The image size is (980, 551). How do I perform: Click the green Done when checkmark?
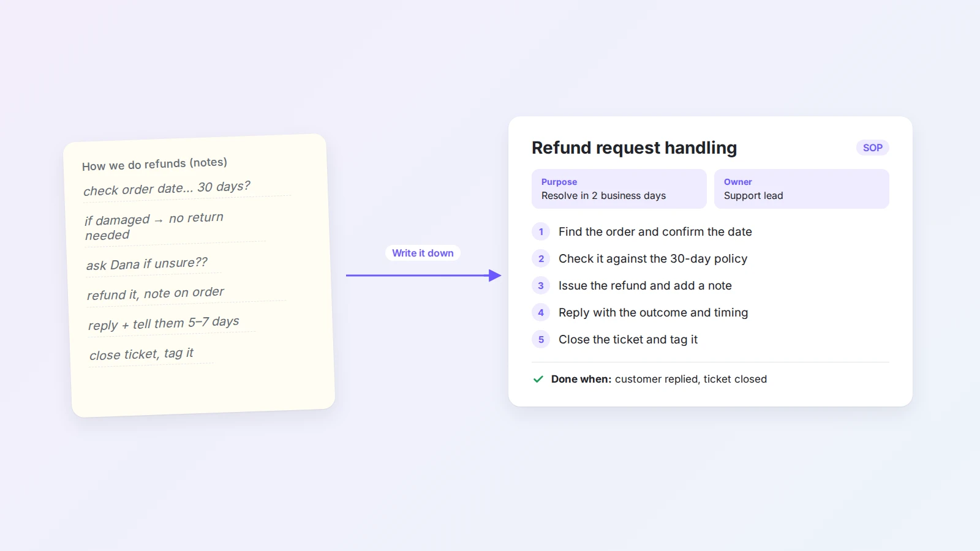(x=538, y=379)
